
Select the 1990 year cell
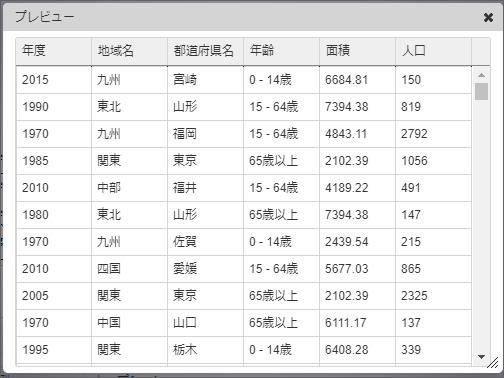coord(54,107)
